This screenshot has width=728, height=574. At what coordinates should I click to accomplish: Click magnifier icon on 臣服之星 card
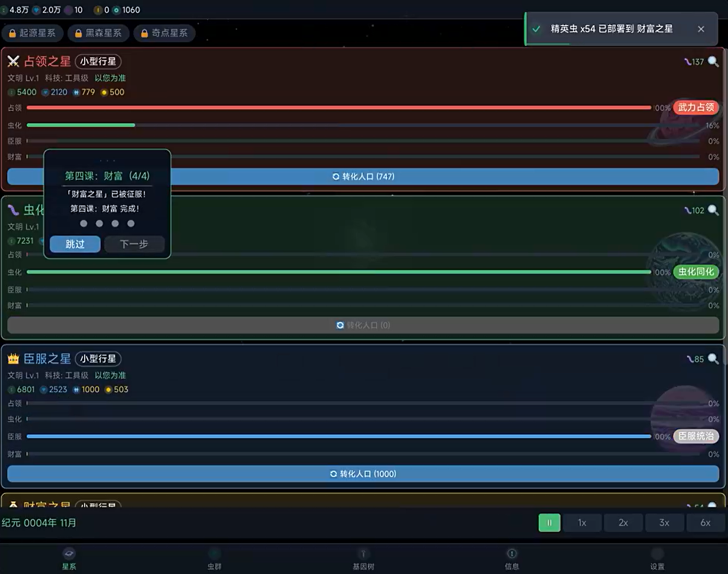(x=713, y=359)
